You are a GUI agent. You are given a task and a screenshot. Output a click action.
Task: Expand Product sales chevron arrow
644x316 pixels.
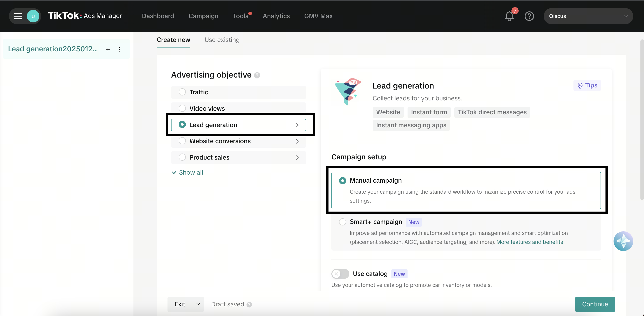point(297,158)
